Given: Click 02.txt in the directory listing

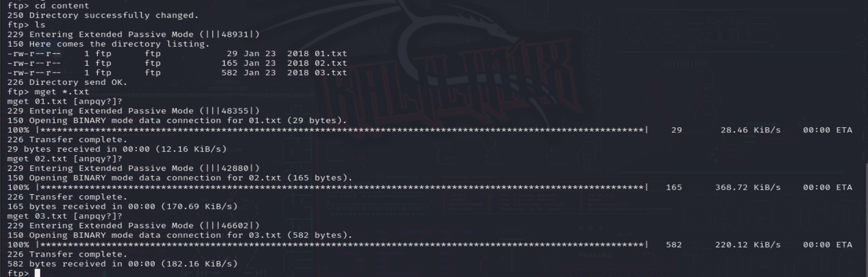Looking at the screenshot, I should 331,63.
